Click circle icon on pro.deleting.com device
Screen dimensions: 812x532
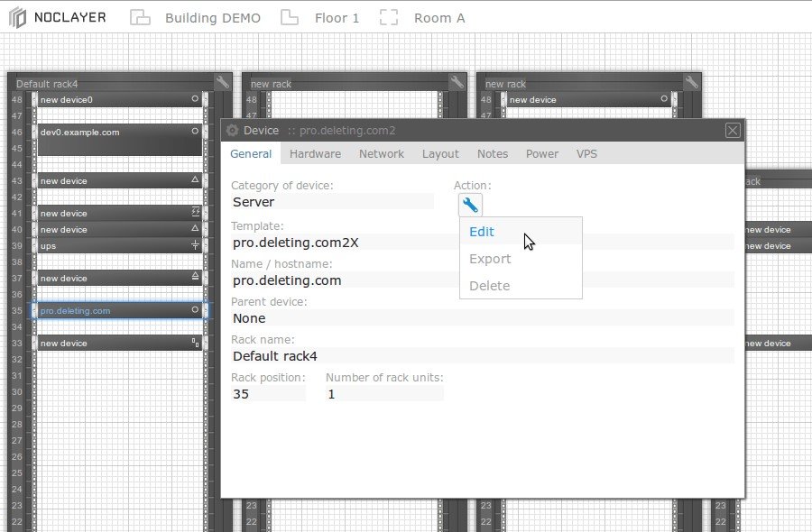tap(195, 309)
